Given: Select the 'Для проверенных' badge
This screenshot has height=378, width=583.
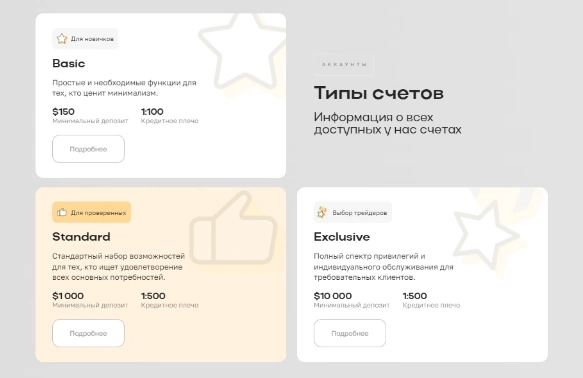Looking at the screenshot, I should pos(91,212).
